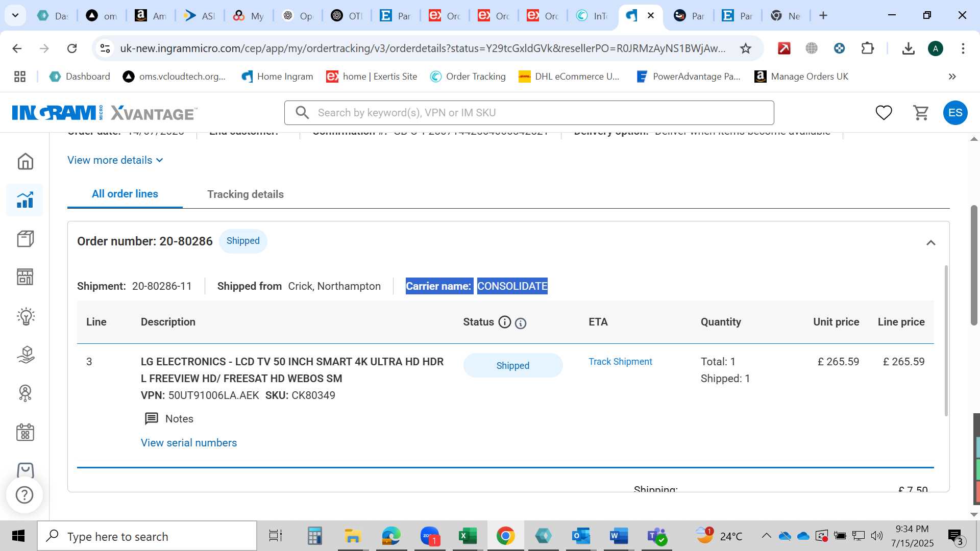The width and height of the screenshot is (980, 551).
Task: Open the storefront sidebar icon
Action: [25, 277]
